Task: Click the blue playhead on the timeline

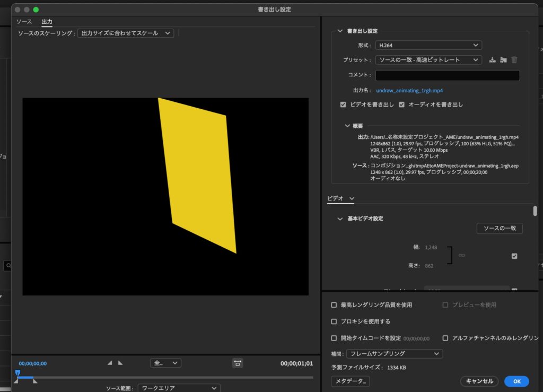Action: pos(17,373)
